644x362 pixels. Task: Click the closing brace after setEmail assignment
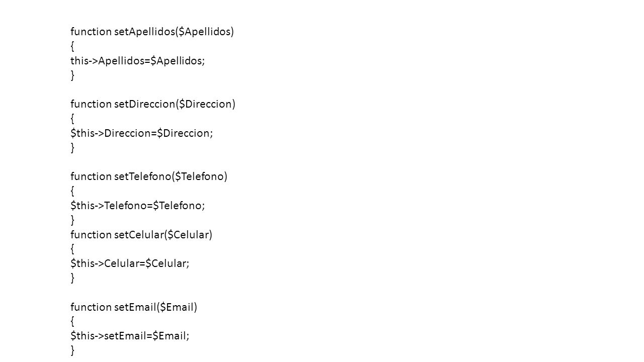(72, 351)
